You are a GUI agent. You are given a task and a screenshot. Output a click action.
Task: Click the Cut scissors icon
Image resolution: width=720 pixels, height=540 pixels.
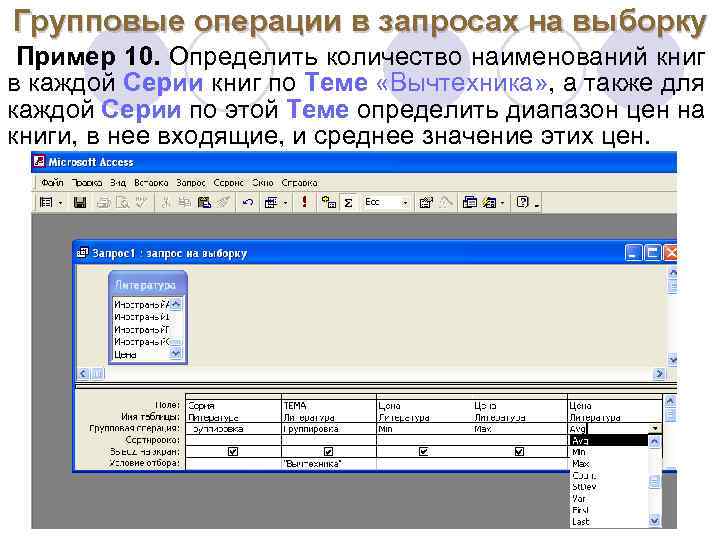[x=166, y=202]
